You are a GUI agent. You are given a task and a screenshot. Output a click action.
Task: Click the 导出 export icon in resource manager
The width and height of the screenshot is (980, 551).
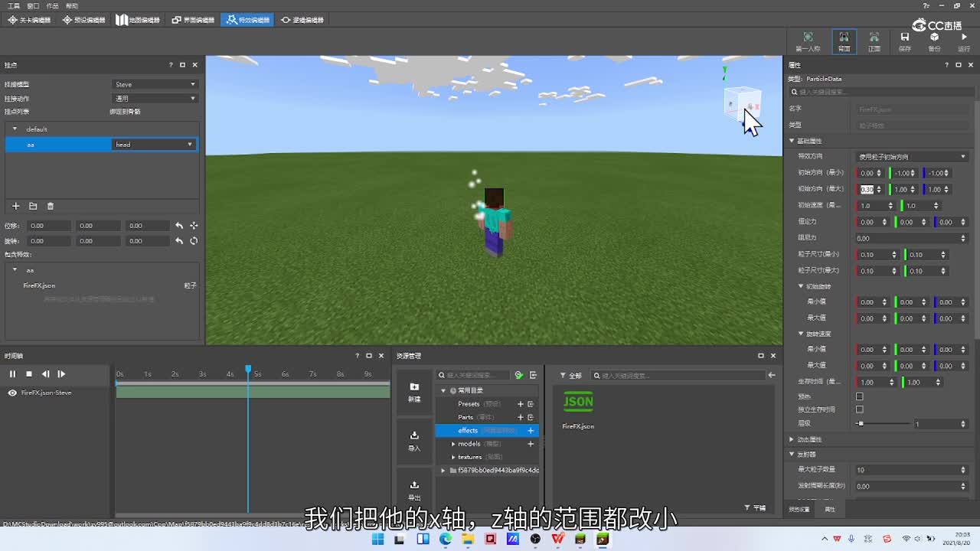coord(414,490)
